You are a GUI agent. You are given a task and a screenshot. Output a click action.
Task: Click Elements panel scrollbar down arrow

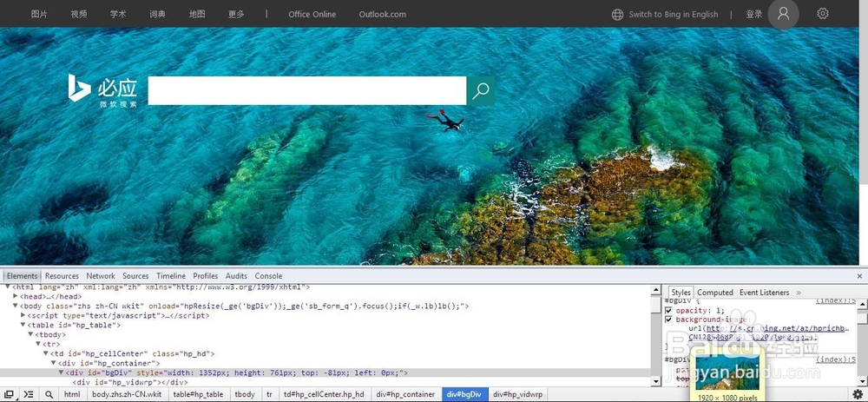point(656,381)
